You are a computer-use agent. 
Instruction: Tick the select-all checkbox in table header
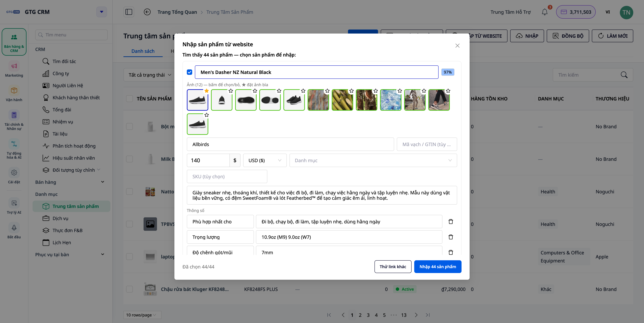point(129,98)
